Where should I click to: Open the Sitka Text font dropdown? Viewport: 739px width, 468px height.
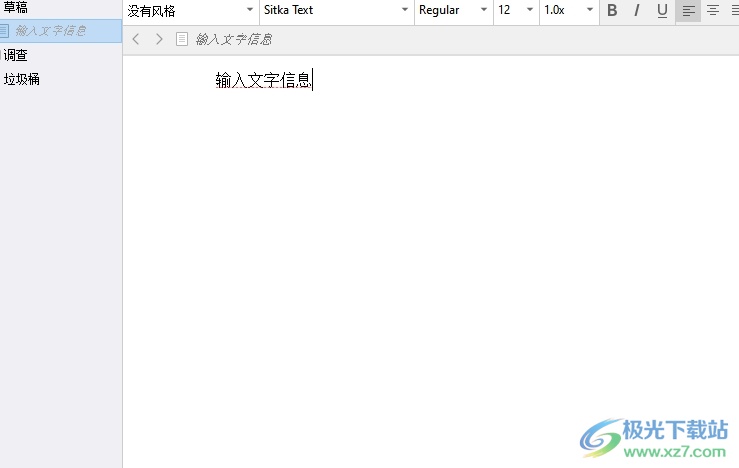pos(336,11)
